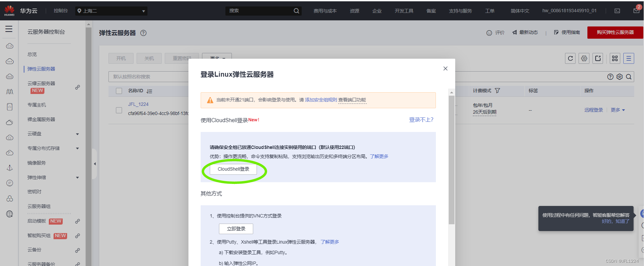Dismiss tooltip with 好的, 知道了
The height and width of the screenshot is (266, 644).
(x=616, y=221)
